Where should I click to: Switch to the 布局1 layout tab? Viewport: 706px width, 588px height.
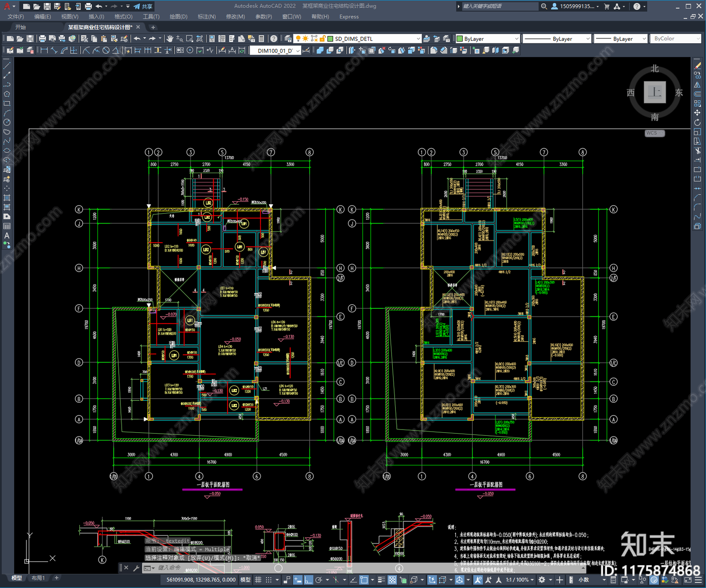click(38, 578)
